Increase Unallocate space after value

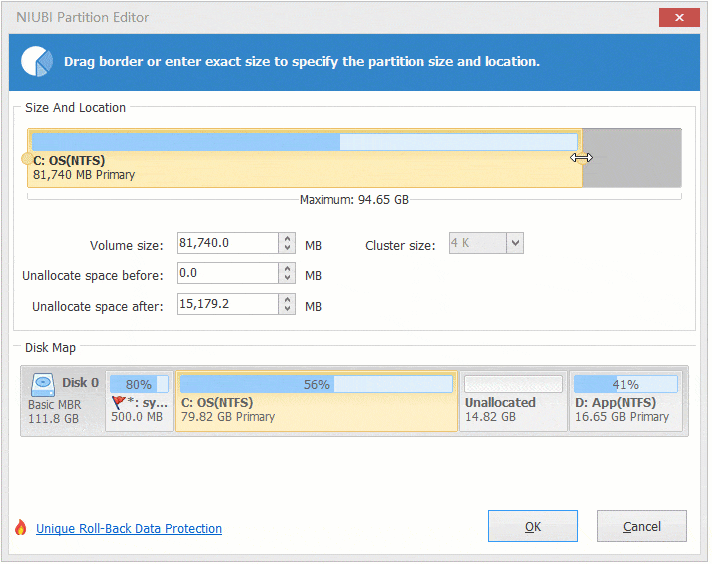(287, 299)
